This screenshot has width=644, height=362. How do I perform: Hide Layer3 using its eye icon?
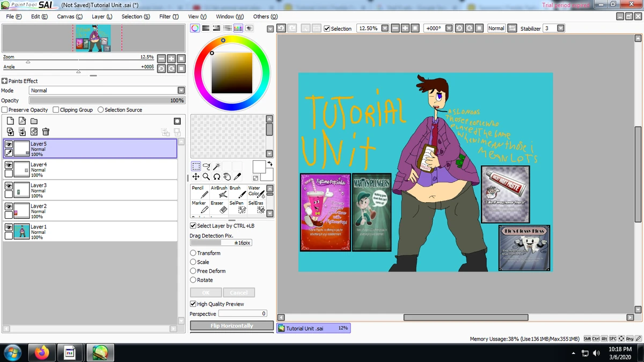(9, 186)
